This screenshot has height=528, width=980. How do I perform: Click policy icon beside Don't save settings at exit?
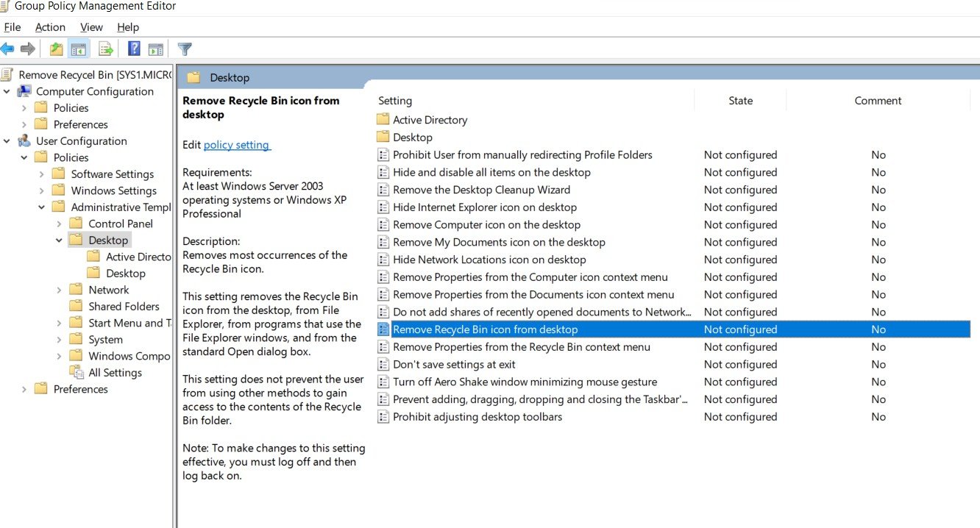(383, 364)
